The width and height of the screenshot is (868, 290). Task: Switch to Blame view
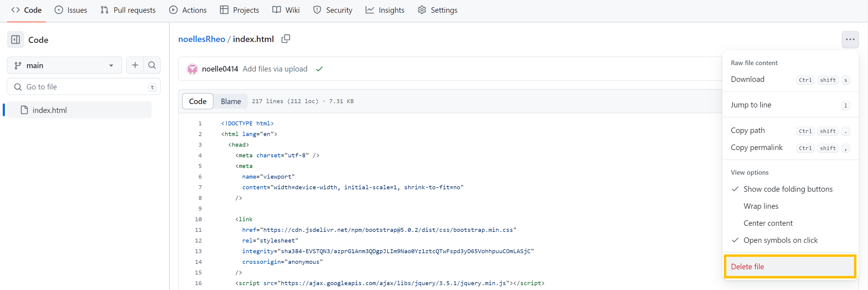click(x=231, y=101)
